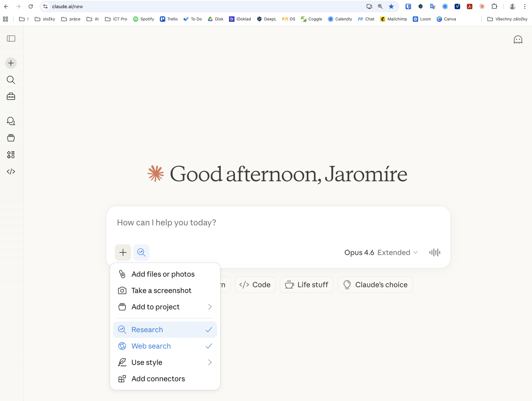
Task: Select Add files or photos
Action: 163,274
